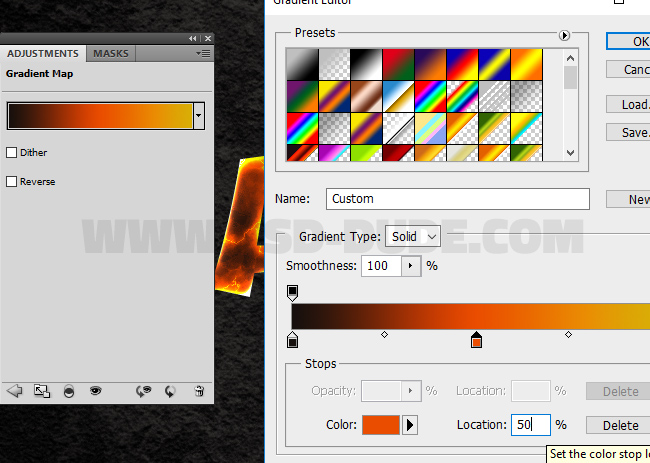Choose Transparent Rainbow gradient preset
The height and width of the screenshot is (463, 650).
(x=462, y=96)
